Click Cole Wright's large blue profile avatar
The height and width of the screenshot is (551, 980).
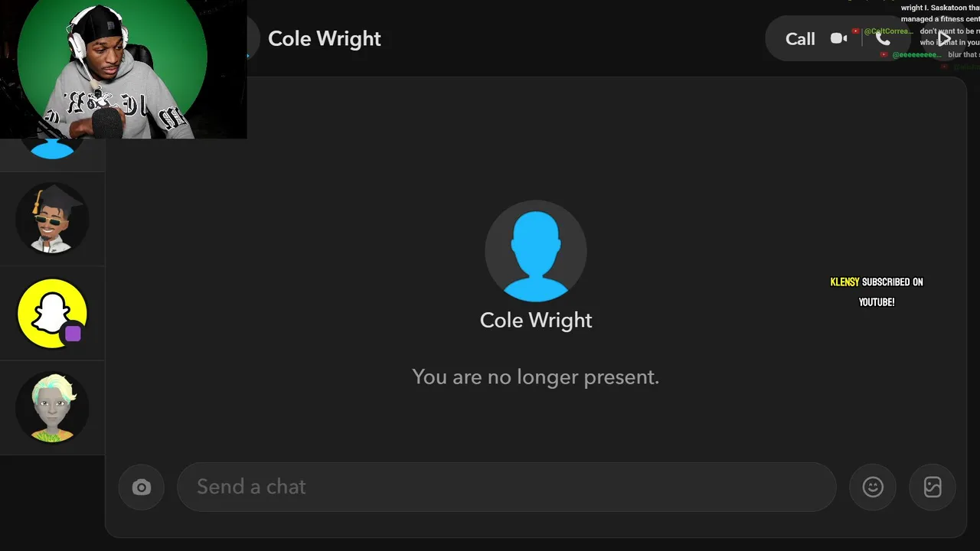click(536, 251)
